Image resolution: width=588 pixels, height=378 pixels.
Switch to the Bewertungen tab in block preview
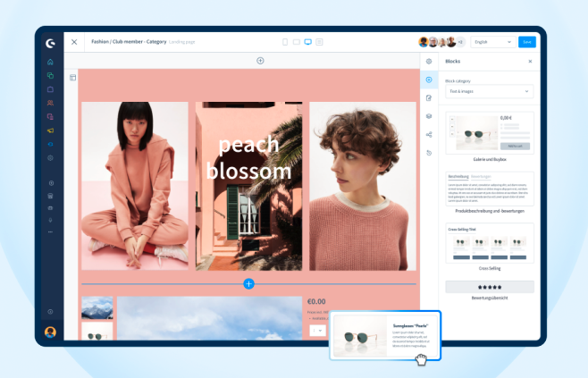(480, 177)
